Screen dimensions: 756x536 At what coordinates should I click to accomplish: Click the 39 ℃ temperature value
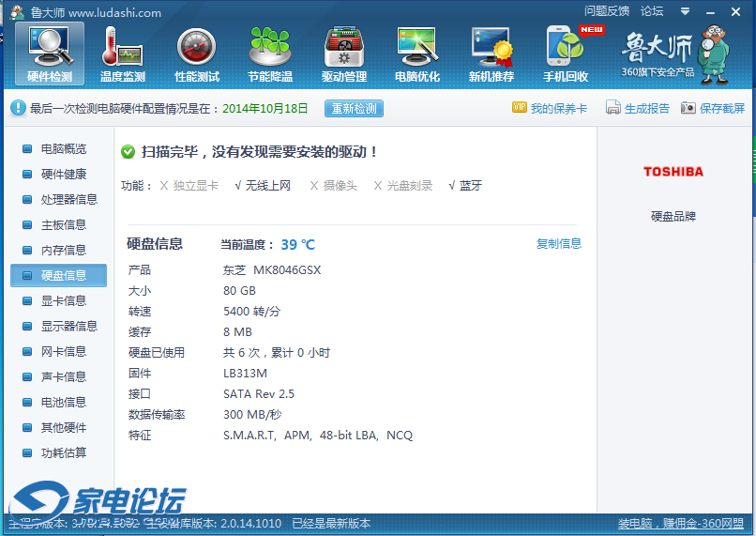click(x=298, y=245)
